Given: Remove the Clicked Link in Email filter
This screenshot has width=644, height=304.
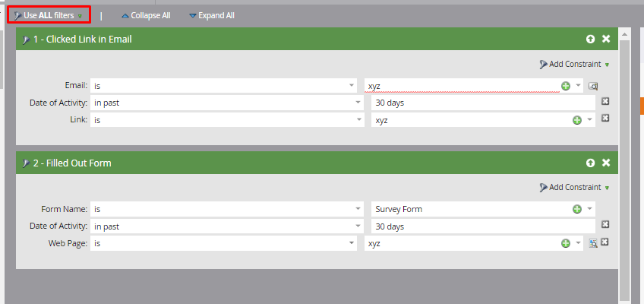Looking at the screenshot, I should pyautogui.click(x=606, y=39).
